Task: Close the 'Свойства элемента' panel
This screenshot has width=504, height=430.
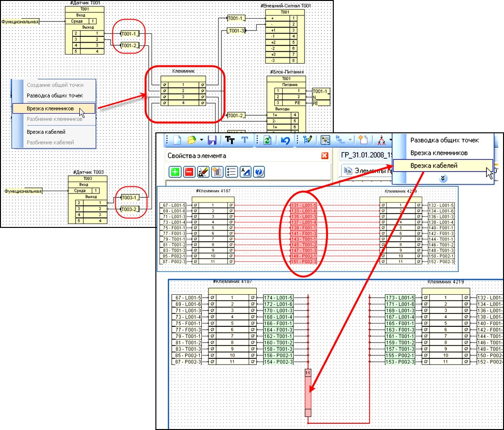Action: [325, 156]
